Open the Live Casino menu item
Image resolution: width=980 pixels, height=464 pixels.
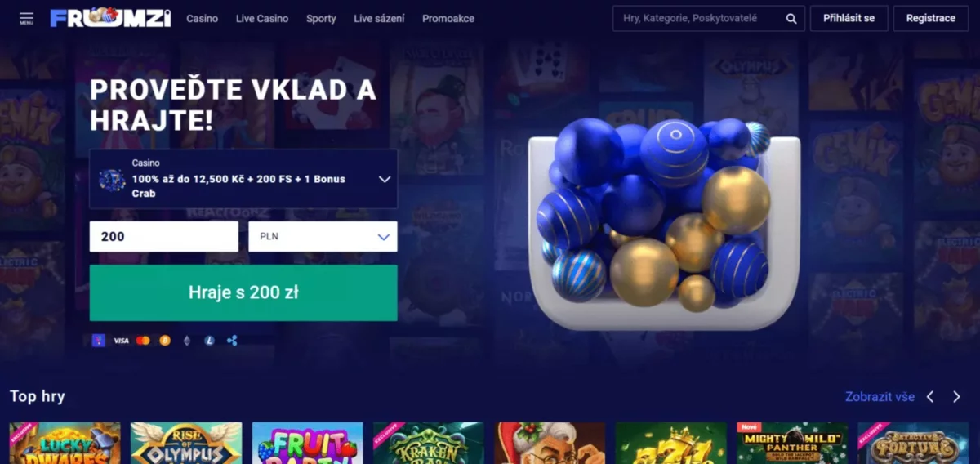point(262,18)
